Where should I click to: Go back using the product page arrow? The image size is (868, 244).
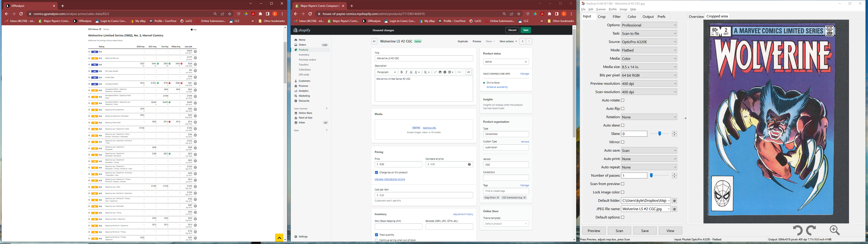(x=374, y=41)
